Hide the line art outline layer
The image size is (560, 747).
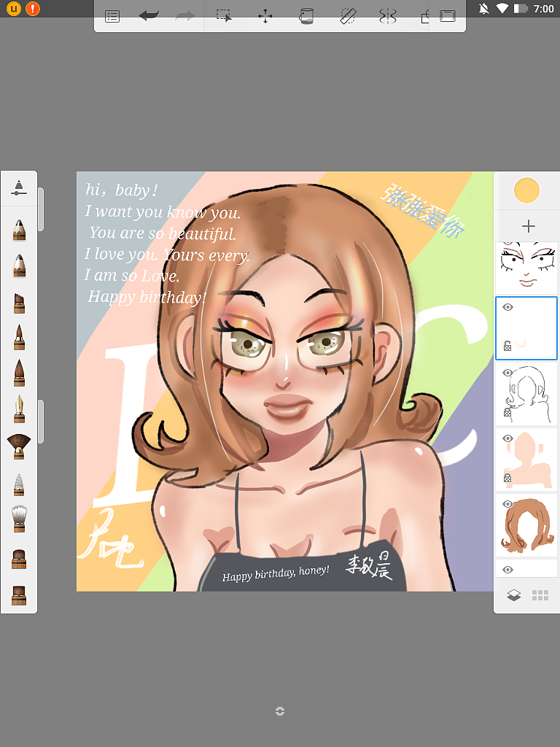click(x=507, y=373)
